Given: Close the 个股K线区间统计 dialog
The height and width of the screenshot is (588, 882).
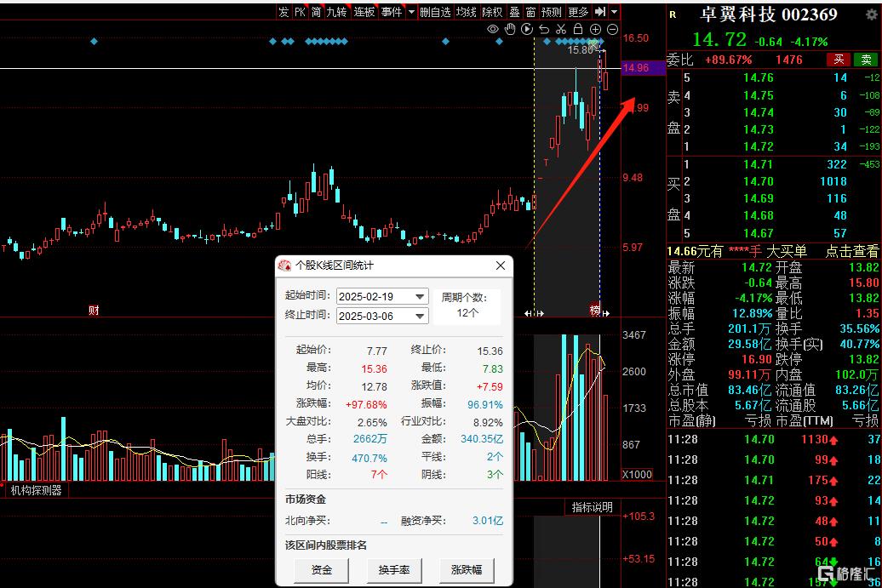Looking at the screenshot, I should coord(500,265).
